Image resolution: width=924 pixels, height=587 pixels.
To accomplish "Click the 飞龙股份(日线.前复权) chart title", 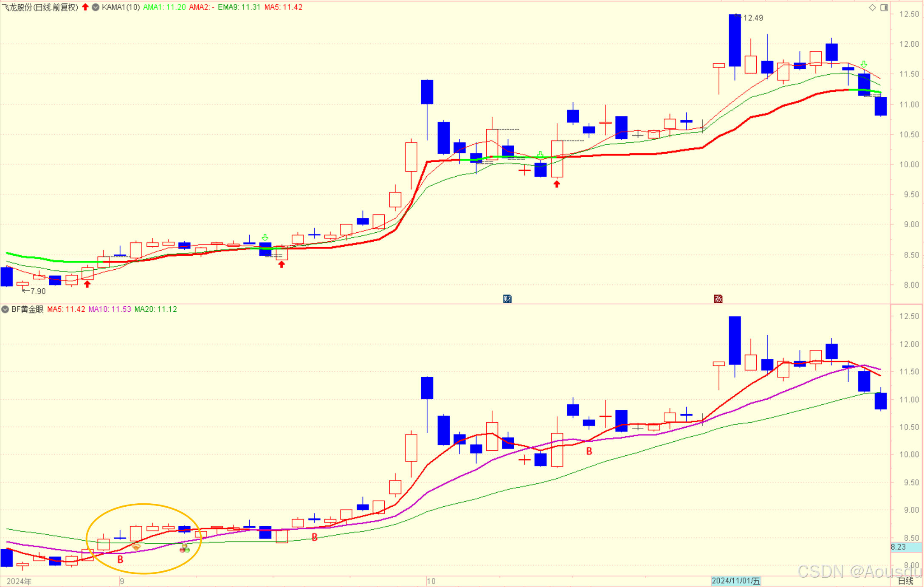I will (40, 7).
